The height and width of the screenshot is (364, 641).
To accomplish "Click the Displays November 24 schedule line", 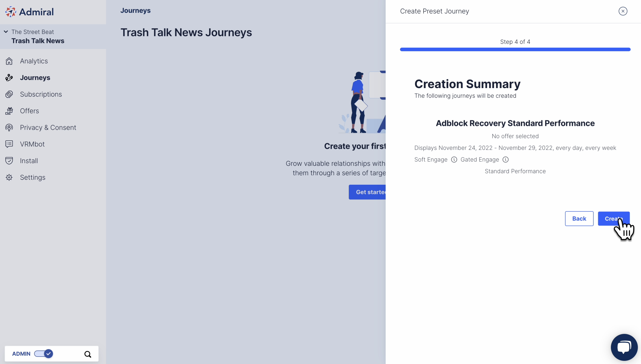I will [515, 148].
